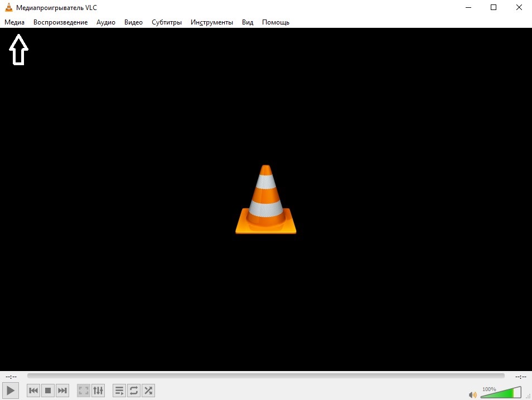
Task: Show the playlist view
Action: click(119, 391)
